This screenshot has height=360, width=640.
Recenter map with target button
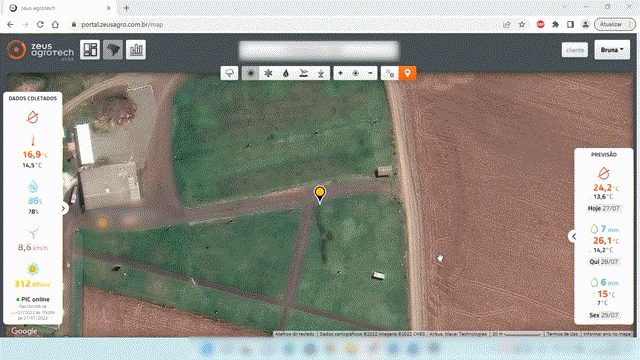pos(356,73)
